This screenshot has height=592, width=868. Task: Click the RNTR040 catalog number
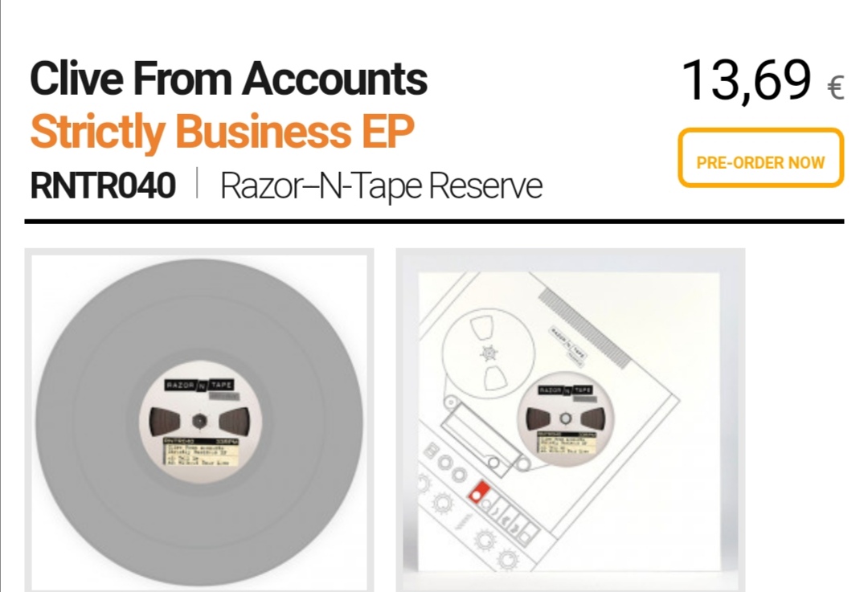coord(102,186)
